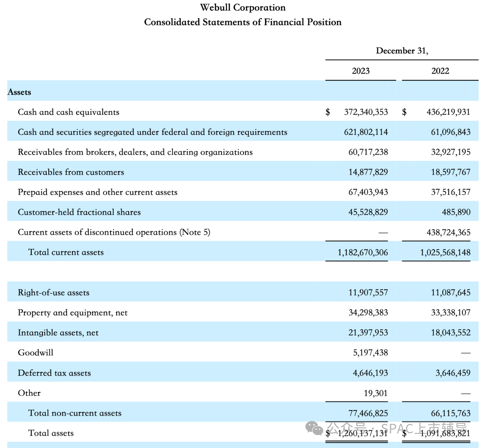Click value 14,877,829
The width and height of the screenshot is (483, 448).
(368, 172)
